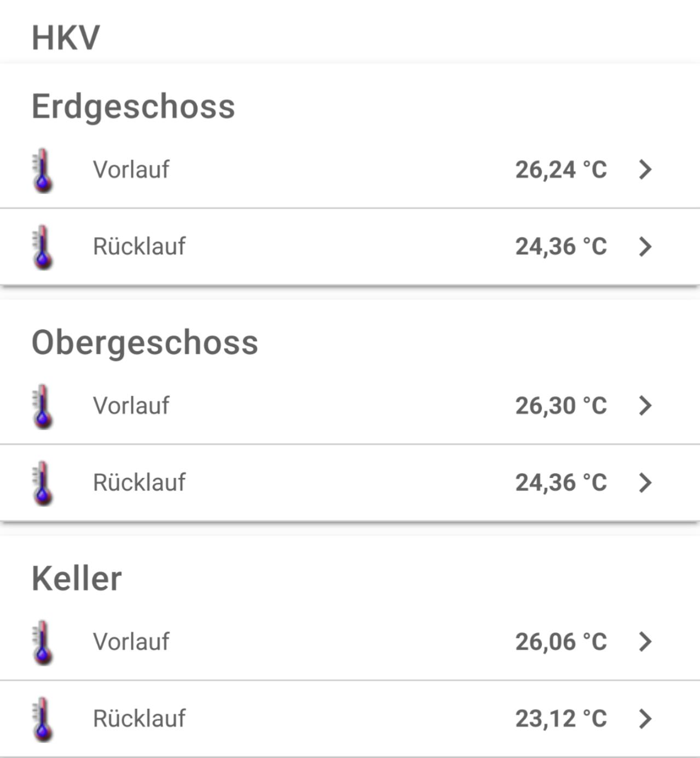The image size is (700, 758).
Task: Open Keller Rücklauf details chevron
Action: pyautogui.click(x=645, y=719)
